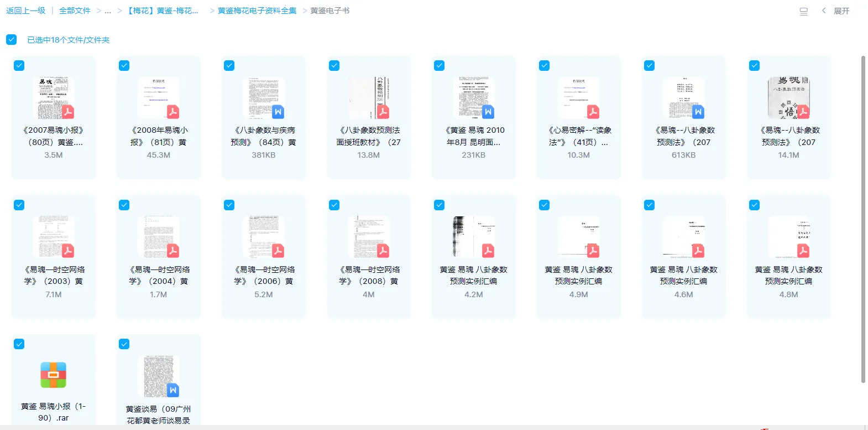This screenshot has height=430, width=868.
Task: Uncheck 《黄鉴 易魂 2010年8月》 checkbox
Action: click(439, 65)
